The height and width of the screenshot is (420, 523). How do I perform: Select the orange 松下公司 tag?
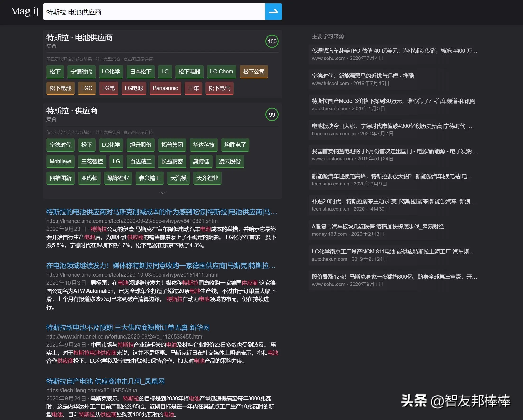click(x=254, y=72)
